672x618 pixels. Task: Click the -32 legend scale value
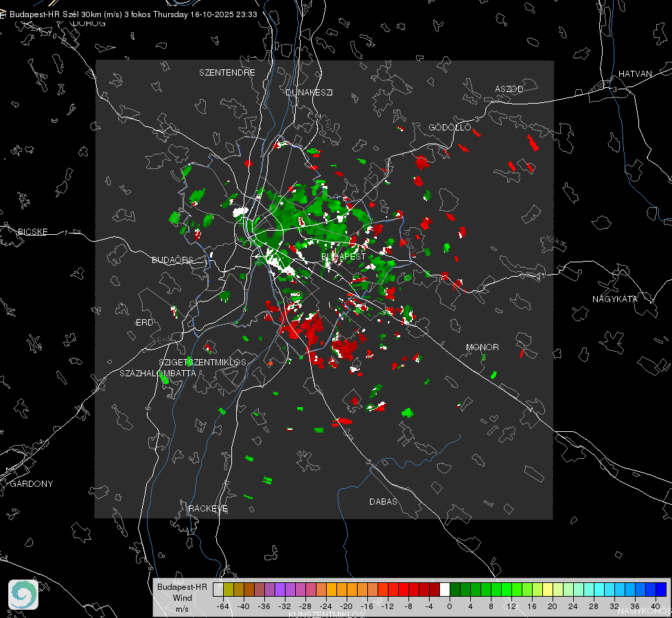285,606
